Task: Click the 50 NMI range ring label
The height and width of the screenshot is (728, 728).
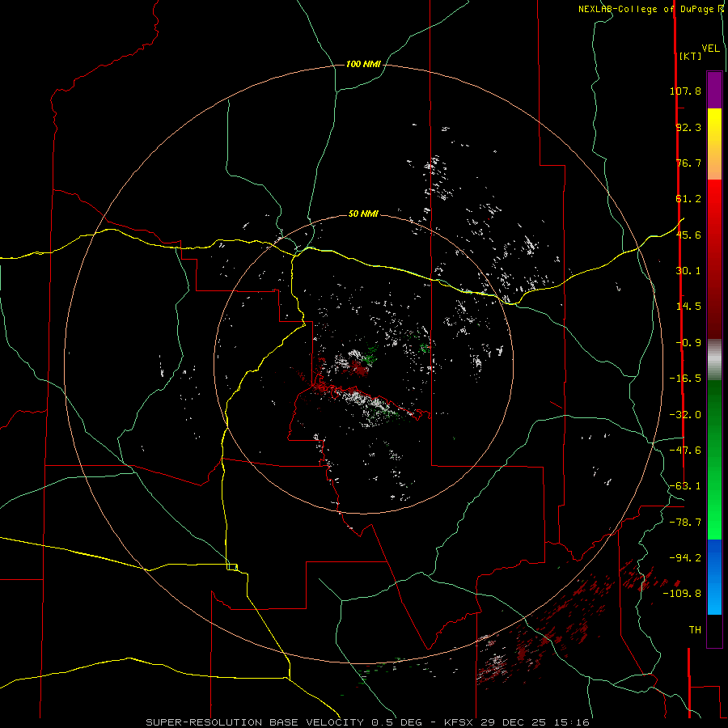Action: [363, 214]
